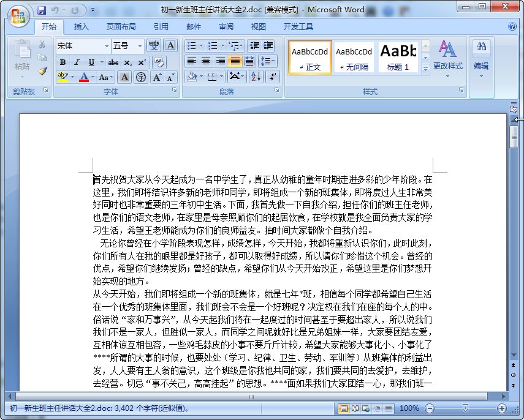This screenshot has width=524, height=420.
Task: Show paragraph marks icon
Action: click(x=273, y=77)
